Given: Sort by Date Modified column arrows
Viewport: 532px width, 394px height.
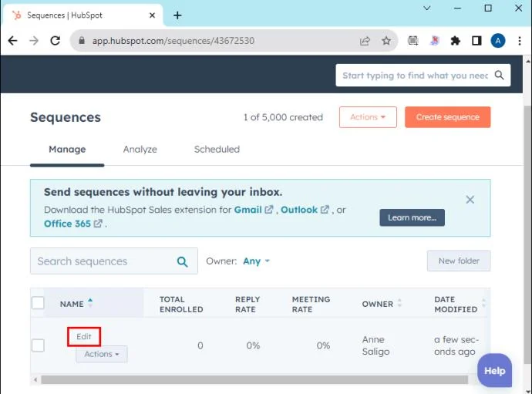Looking at the screenshot, I should click(x=483, y=303).
